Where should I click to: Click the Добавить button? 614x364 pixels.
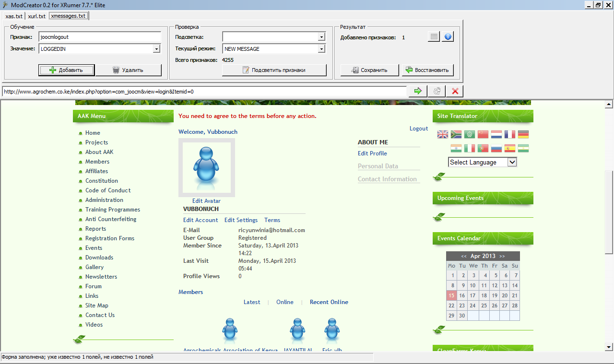(x=67, y=70)
